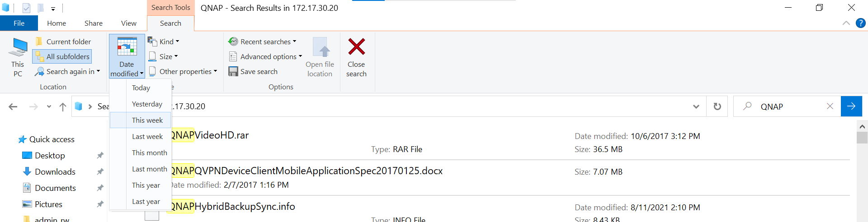This screenshot has width=868, height=222.
Task: Collapse the ribbon with the chevron
Action: click(x=846, y=23)
